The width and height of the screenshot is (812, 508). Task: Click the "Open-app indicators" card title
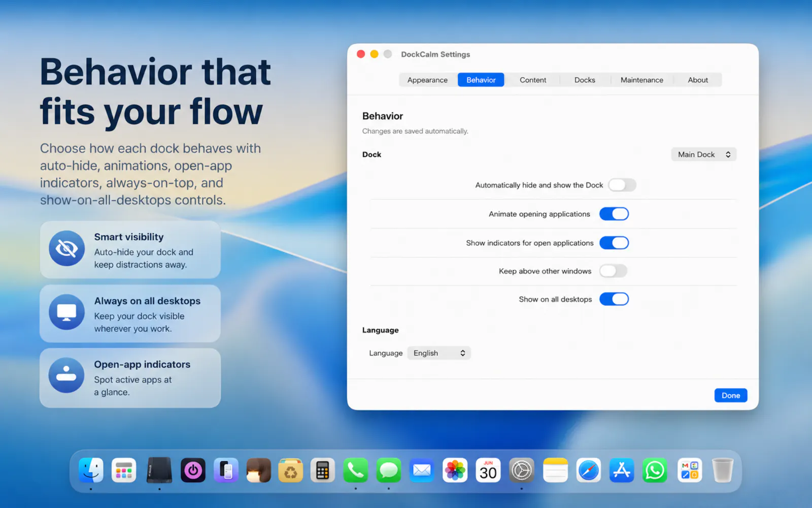pos(142,364)
